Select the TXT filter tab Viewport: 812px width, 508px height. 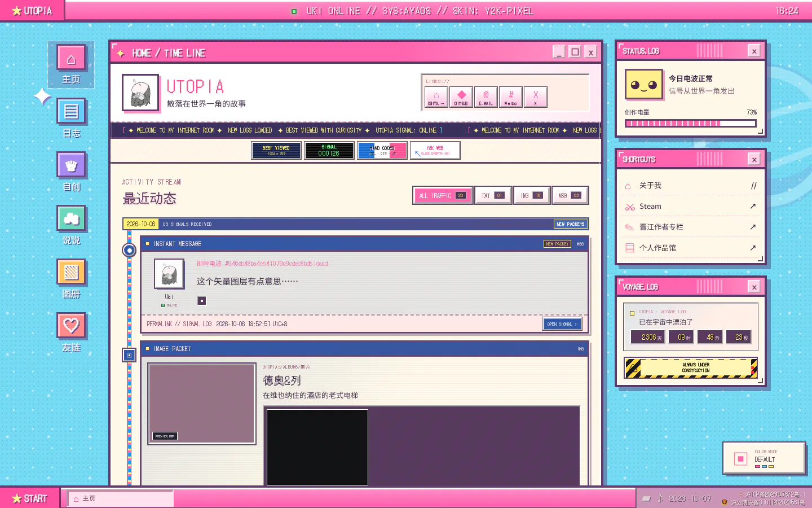[493, 195]
